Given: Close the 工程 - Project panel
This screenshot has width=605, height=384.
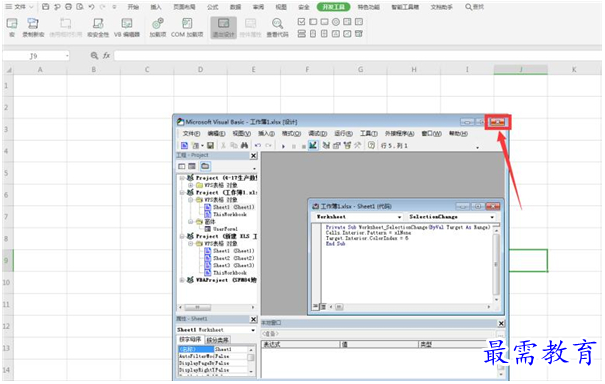Looking at the screenshot, I should point(253,156).
